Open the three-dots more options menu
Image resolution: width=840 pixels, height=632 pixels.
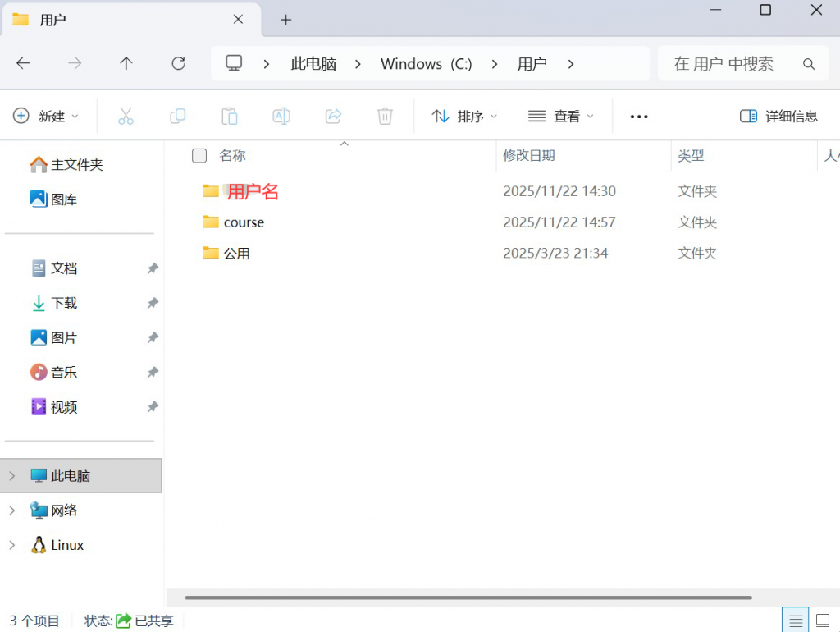coord(639,117)
